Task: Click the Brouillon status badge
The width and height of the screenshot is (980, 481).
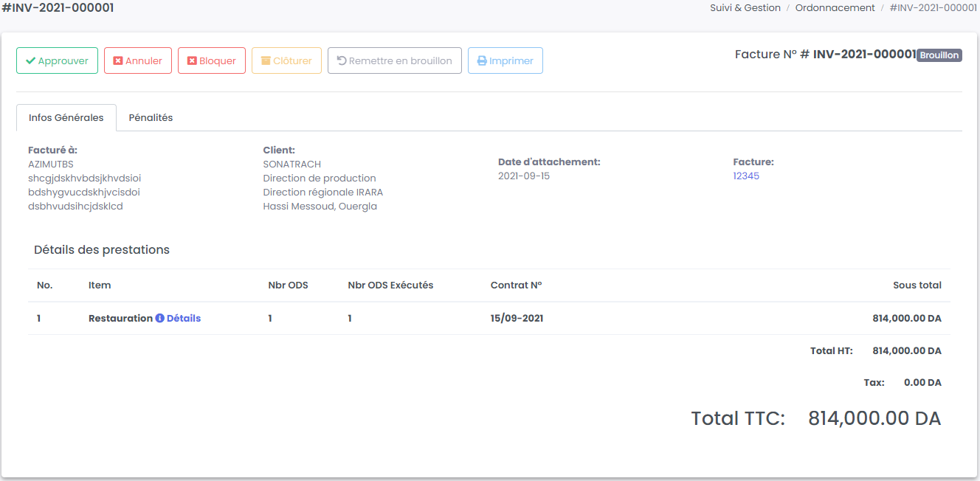Action: pos(939,55)
